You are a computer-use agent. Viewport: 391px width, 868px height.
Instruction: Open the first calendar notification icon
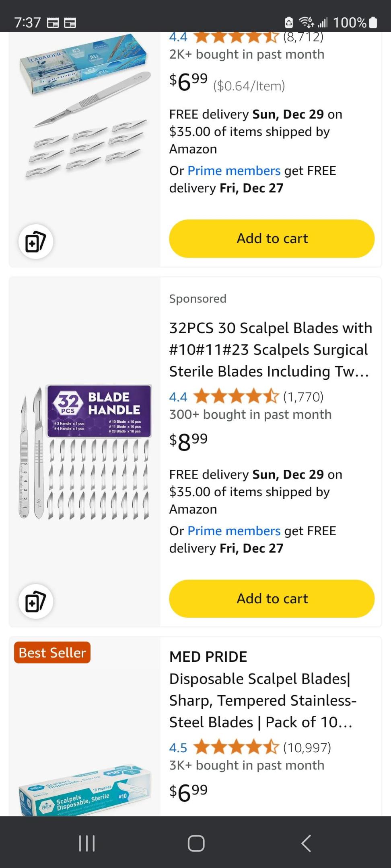point(53,23)
